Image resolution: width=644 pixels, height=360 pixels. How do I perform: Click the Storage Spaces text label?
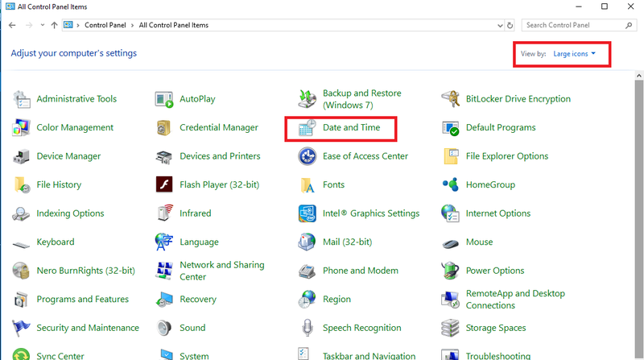pos(496,328)
